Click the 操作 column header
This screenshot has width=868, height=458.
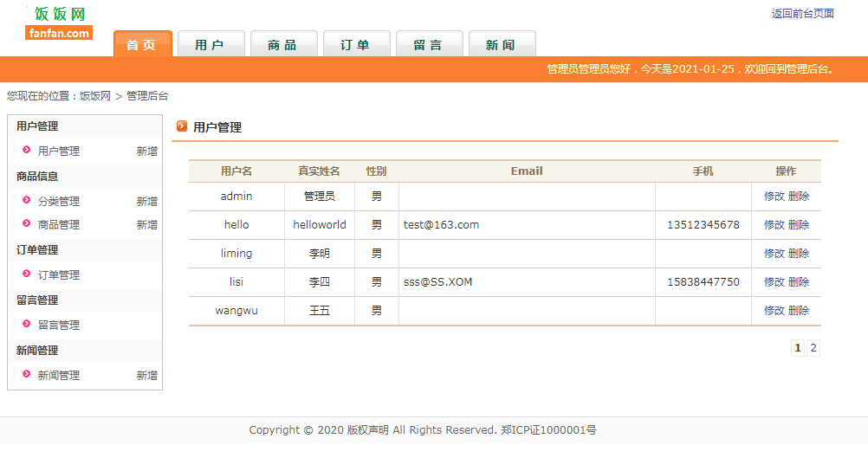(786, 171)
